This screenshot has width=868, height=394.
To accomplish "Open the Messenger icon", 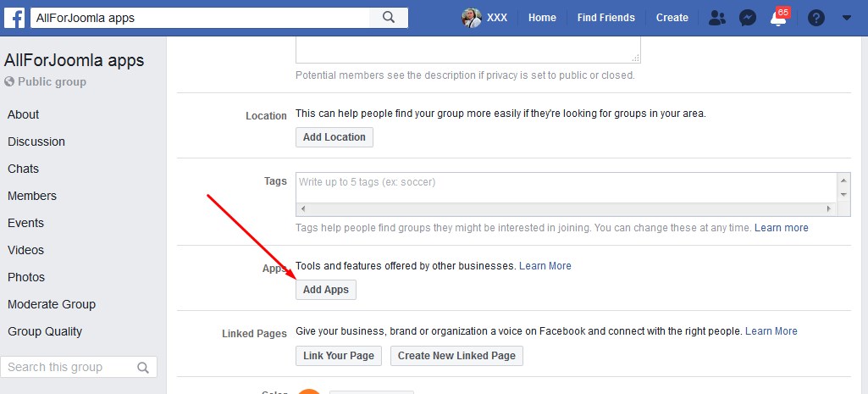I will click(747, 17).
